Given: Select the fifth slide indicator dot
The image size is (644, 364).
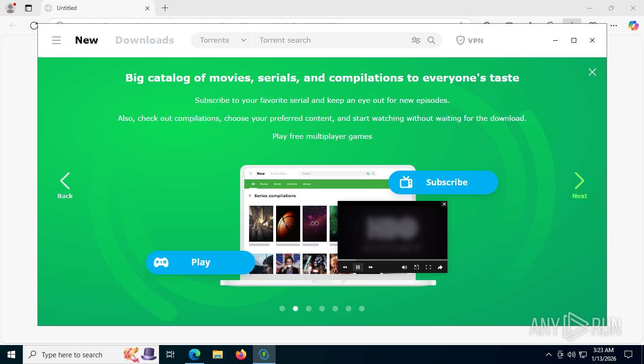Looking at the screenshot, I should [335, 309].
